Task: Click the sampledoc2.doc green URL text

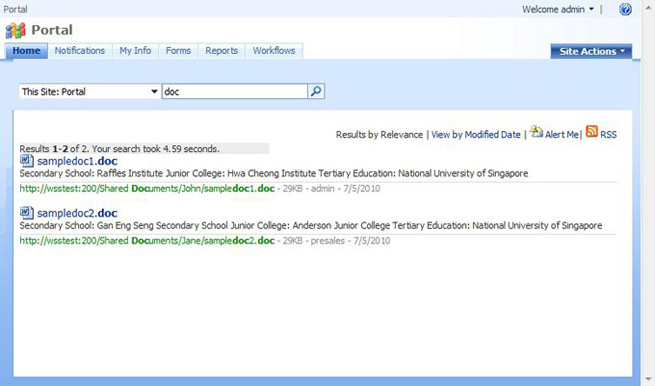Action: tap(147, 241)
